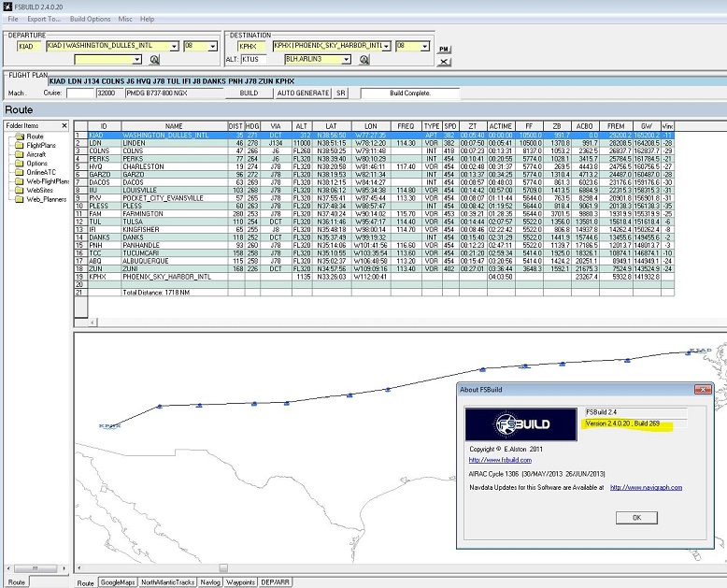Switch to the GoogleMaps tab
This screenshot has height=588, width=727.
click(118, 582)
